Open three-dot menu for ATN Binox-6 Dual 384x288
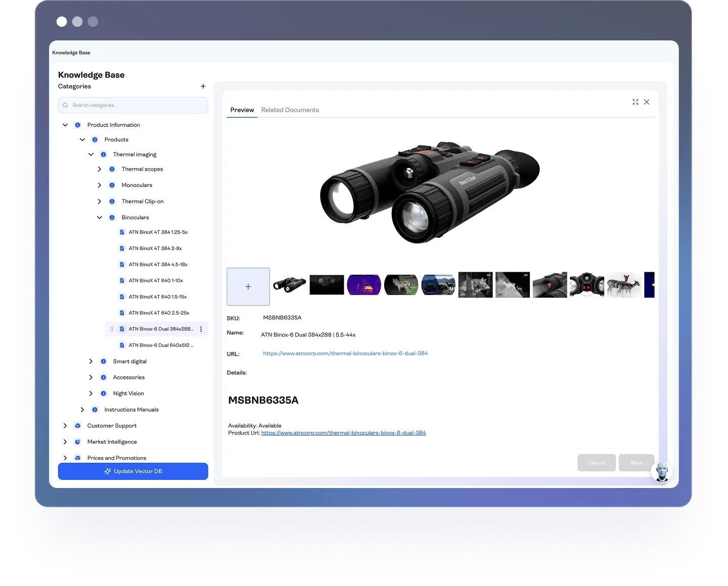728x586 pixels. pos(201,329)
